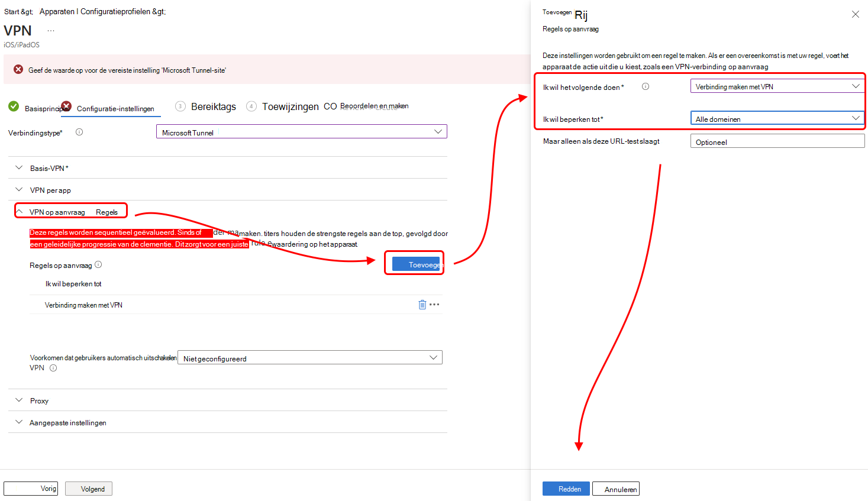This screenshot has height=501, width=868.
Task: Open the ellipsis menu next to VPN title
Action: point(51,31)
